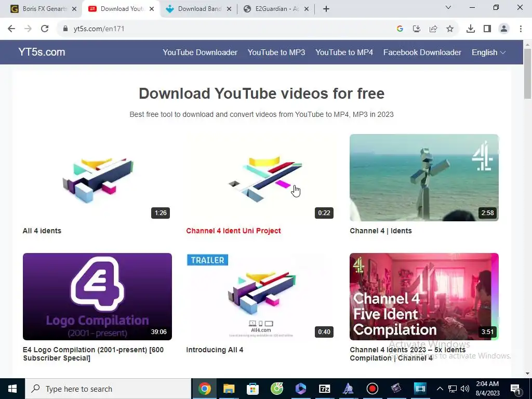
Task: Open the All 4 idents thumbnail
Action: pos(97,178)
